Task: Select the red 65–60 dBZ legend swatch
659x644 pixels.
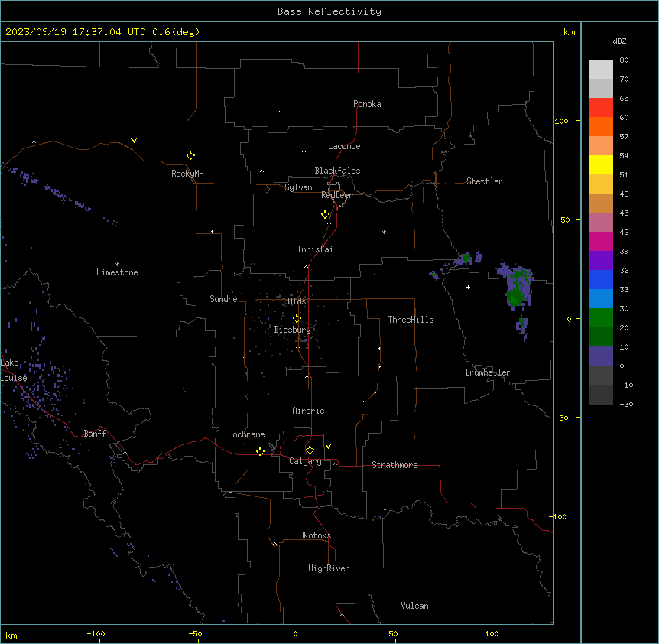Action: click(x=601, y=108)
